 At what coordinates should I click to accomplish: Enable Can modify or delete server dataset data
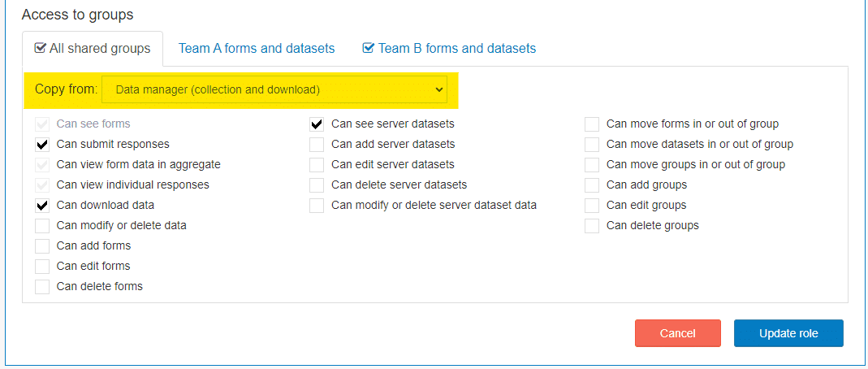pos(317,206)
